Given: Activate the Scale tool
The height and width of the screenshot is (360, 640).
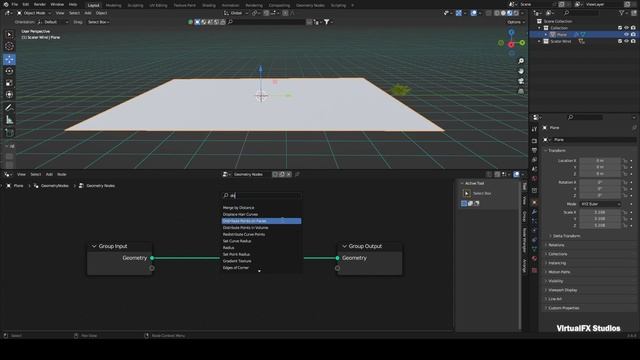Looking at the screenshot, I should tap(9, 83).
